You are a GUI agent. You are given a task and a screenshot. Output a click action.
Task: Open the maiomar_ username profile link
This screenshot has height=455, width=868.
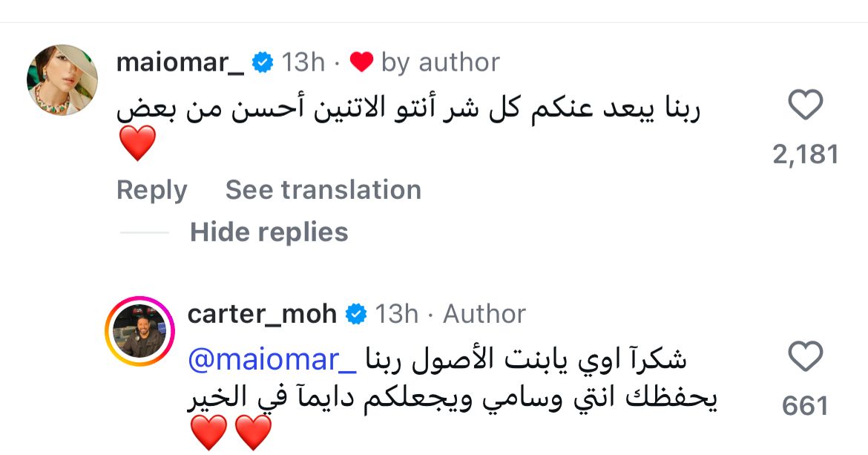coord(180,63)
